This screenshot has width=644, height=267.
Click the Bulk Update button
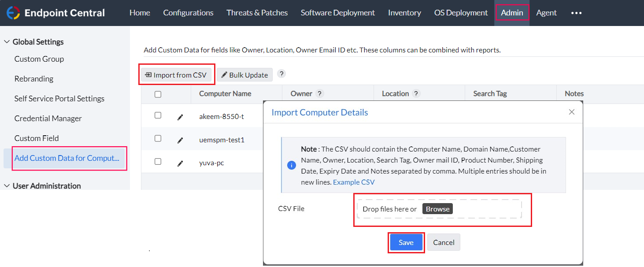pyautogui.click(x=244, y=75)
